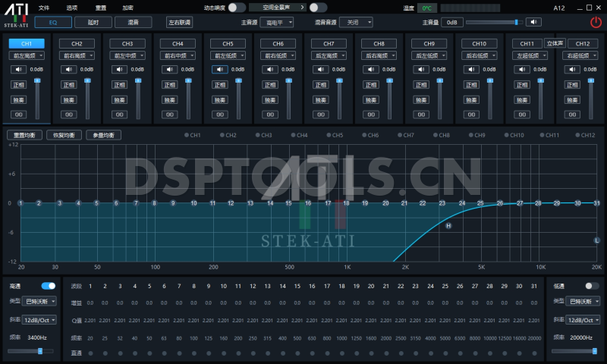Click the CH12 link icon (OO)

click(572, 115)
